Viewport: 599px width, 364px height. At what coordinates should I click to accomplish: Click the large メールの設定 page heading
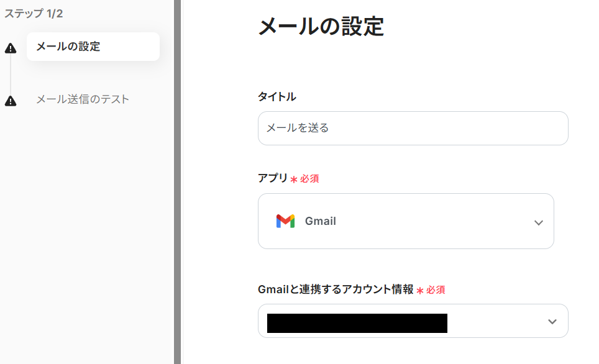pyautogui.click(x=321, y=27)
